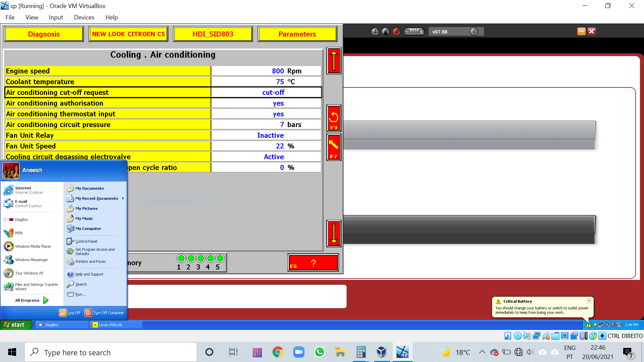
Task: Click the minus button on DiagBox zoom control
Action: tap(407, 32)
